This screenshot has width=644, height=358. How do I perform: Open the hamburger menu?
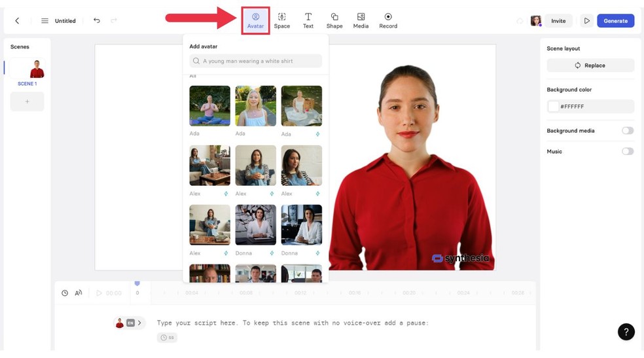pyautogui.click(x=45, y=20)
